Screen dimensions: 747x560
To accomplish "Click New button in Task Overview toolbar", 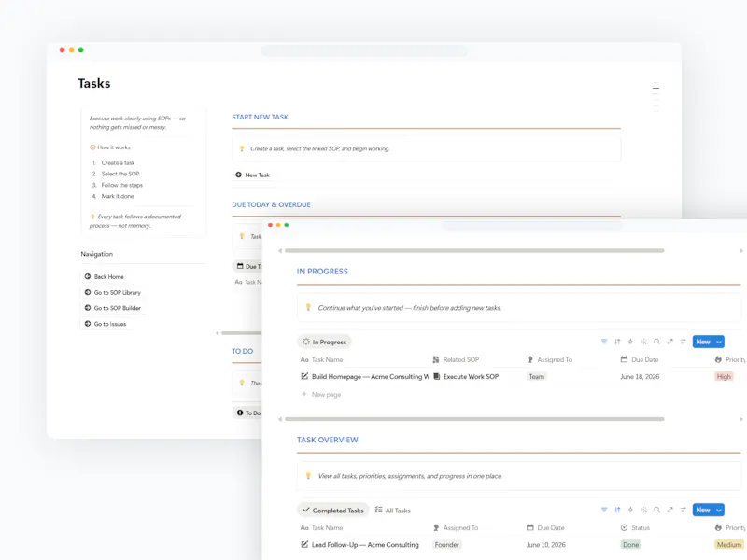I will [x=703, y=510].
